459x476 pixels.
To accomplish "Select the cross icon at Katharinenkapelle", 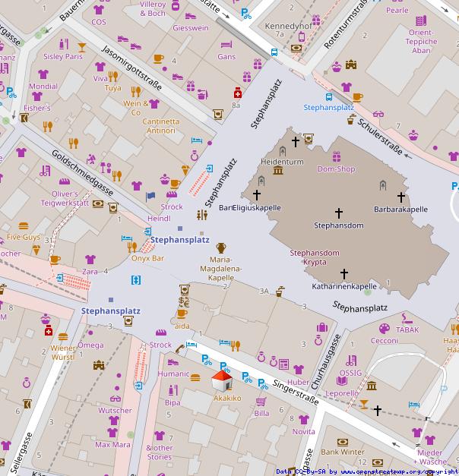I will 344,274.
